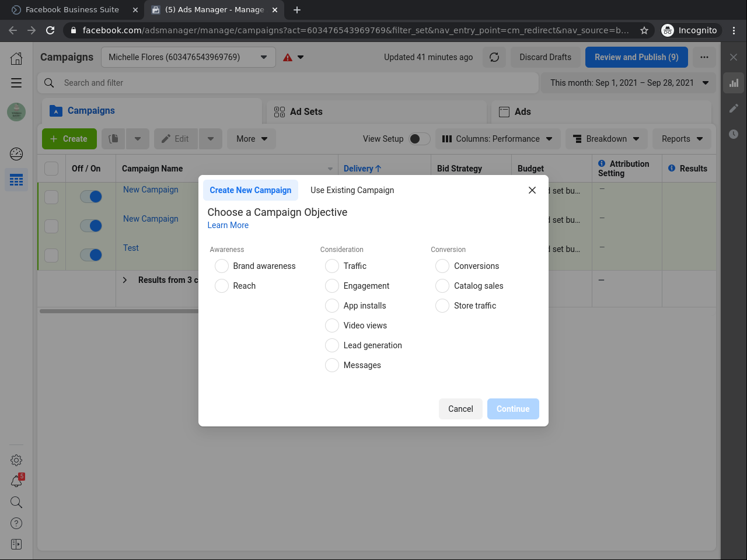747x560 pixels.
Task: Select the Reach objective
Action: click(222, 286)
